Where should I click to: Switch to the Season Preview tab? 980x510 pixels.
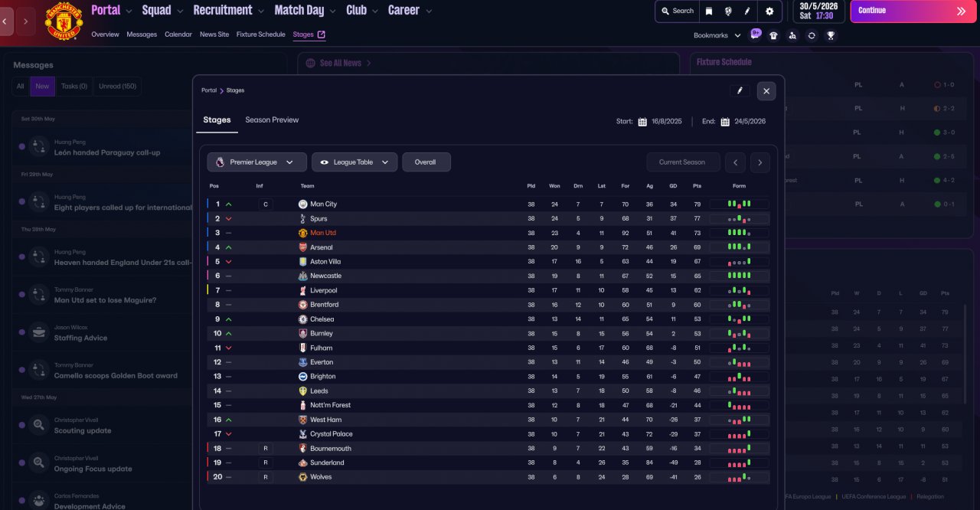(x=272, y=120)
